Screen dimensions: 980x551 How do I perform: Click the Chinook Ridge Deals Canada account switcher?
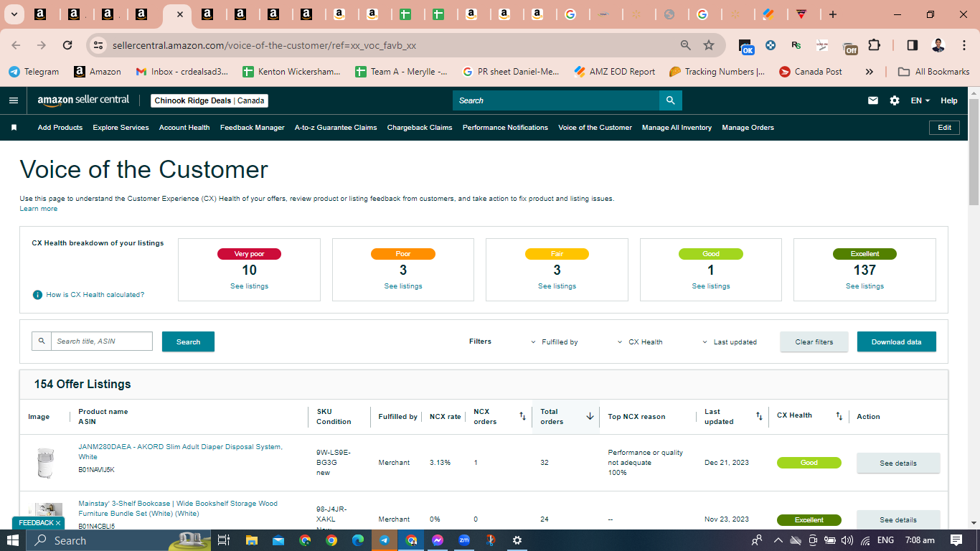click(x=209, y=100)
